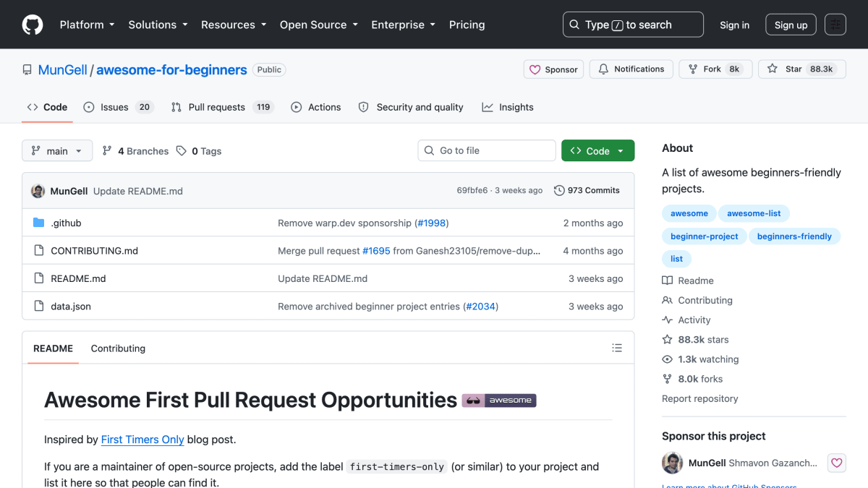Viewport: 868px width, 488px height.
Task: Focus the Type / to search box
Action: click(633, 25)
